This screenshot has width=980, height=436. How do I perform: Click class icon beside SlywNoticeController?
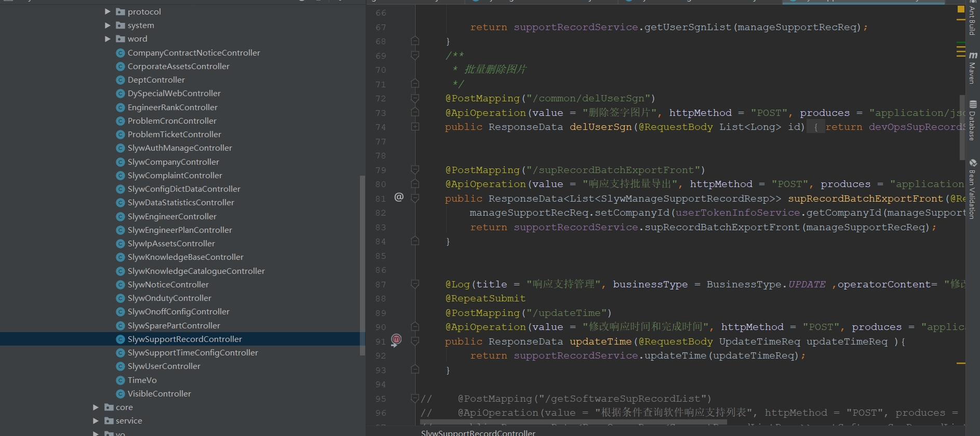coord(120,285)
